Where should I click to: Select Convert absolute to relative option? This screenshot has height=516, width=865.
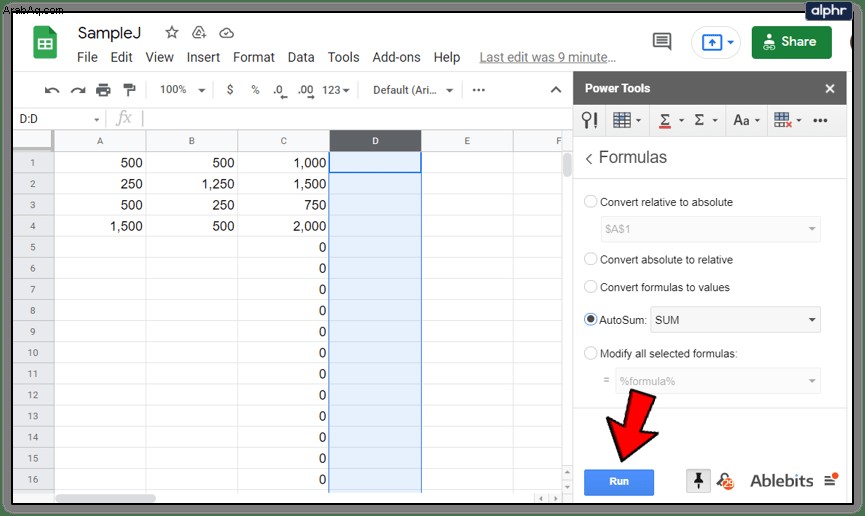pyautogui.click(x=590, y=259)
